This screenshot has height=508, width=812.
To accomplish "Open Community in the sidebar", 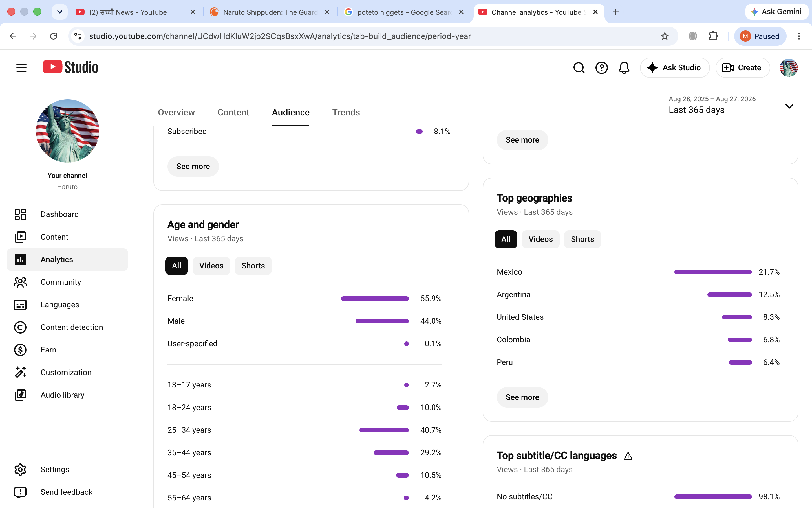I will (x=67, y=282).
